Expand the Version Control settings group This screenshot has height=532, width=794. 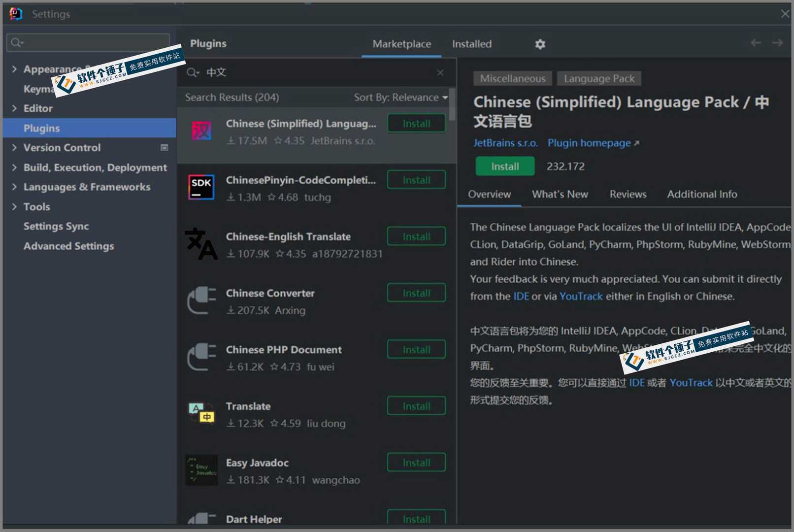(14, 147)
